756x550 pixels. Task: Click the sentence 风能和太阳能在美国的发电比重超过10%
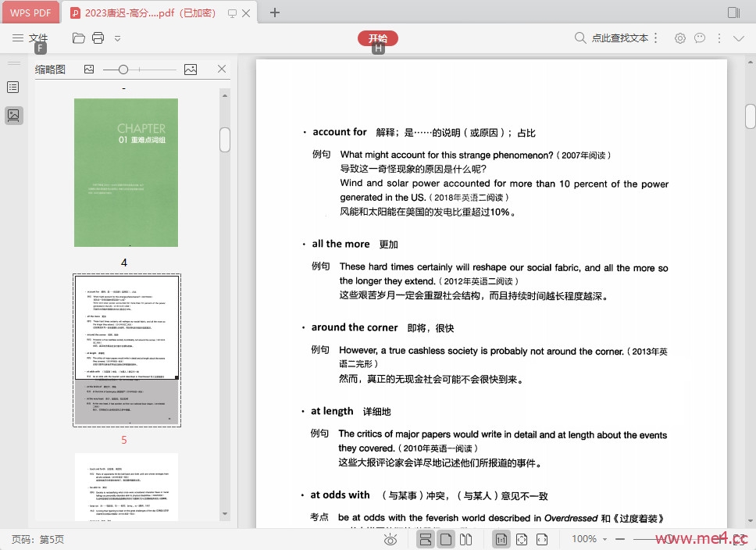[427, 212]
